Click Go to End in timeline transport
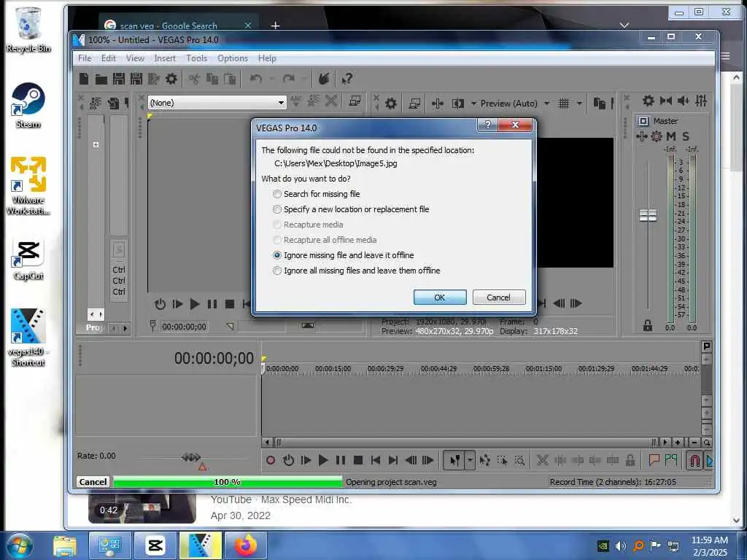 [393, 460]
